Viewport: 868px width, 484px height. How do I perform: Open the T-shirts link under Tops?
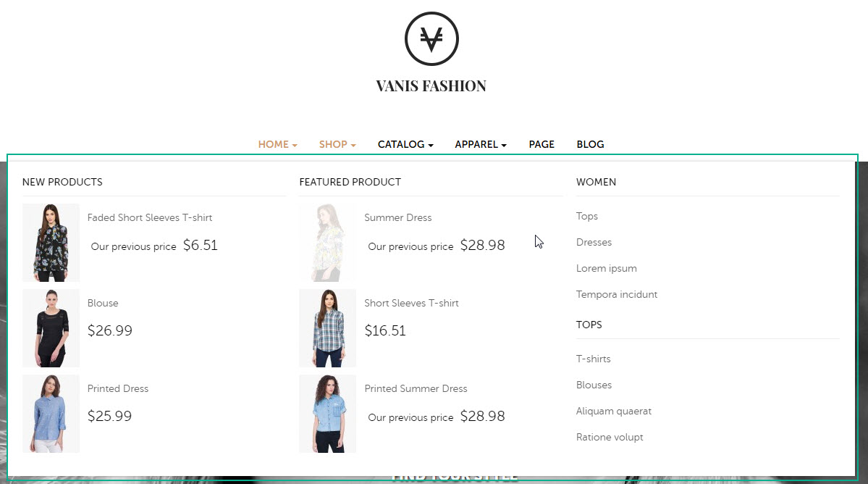pyautogui.click(x=594, y=359)
